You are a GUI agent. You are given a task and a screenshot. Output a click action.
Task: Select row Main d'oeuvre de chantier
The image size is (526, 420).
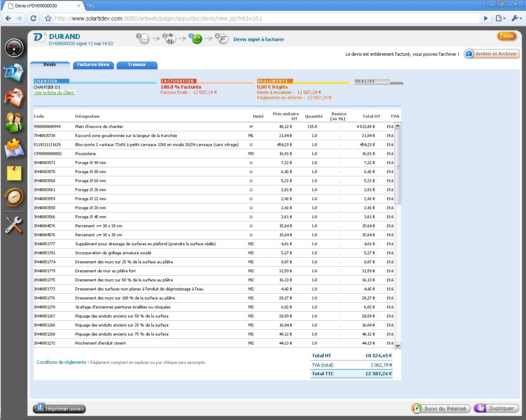pyautogui.click(x=214, y=127)
